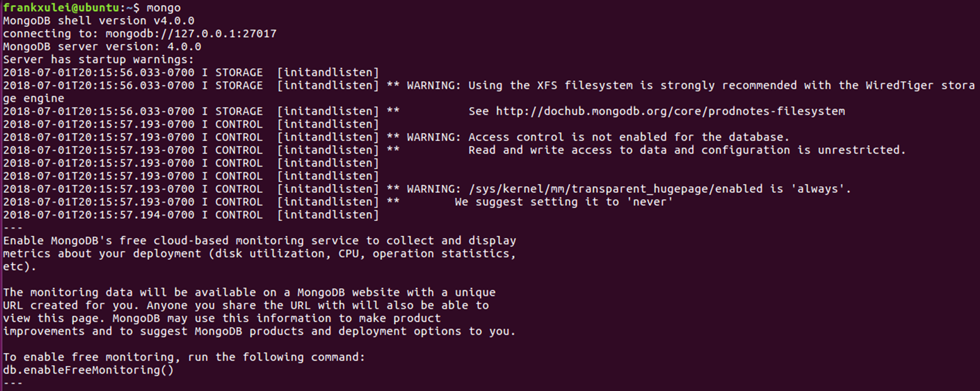The width and height of the screenshot is (980, 391).
Task: Click the 'To enable free monitoring' instruction line
Action: 184,357
